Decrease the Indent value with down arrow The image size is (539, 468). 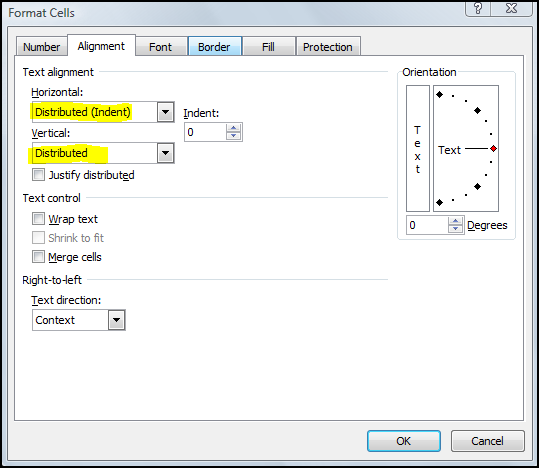coord(233,135)
